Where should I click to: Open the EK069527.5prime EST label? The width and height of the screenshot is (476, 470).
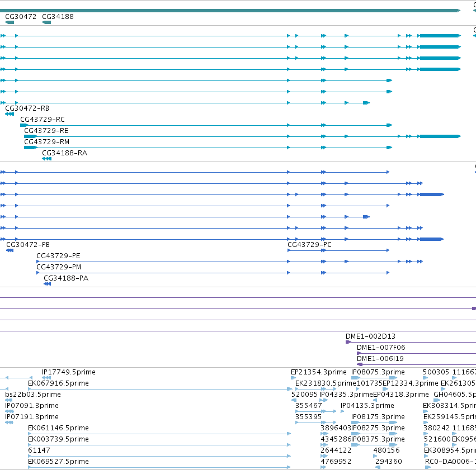pos(58,462)
